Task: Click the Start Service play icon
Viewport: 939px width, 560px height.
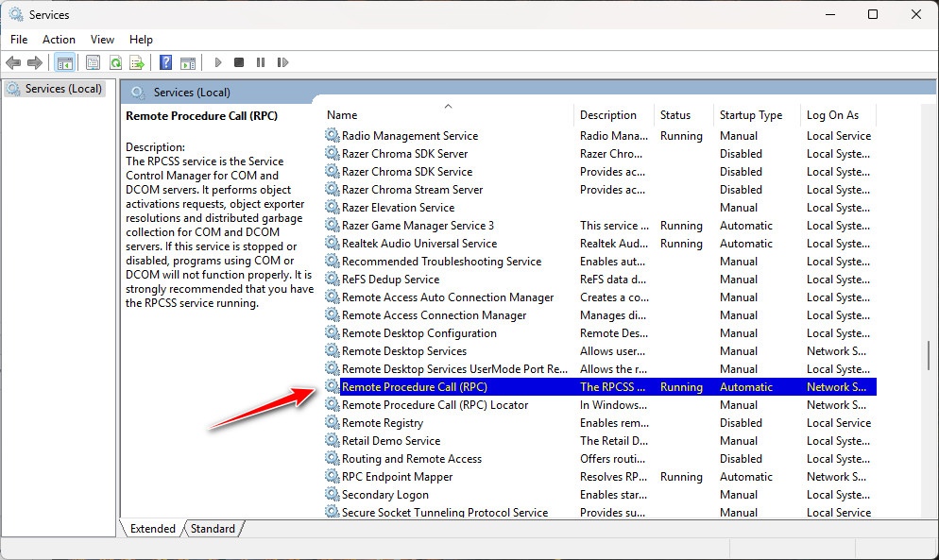Action: pos(218,62)
